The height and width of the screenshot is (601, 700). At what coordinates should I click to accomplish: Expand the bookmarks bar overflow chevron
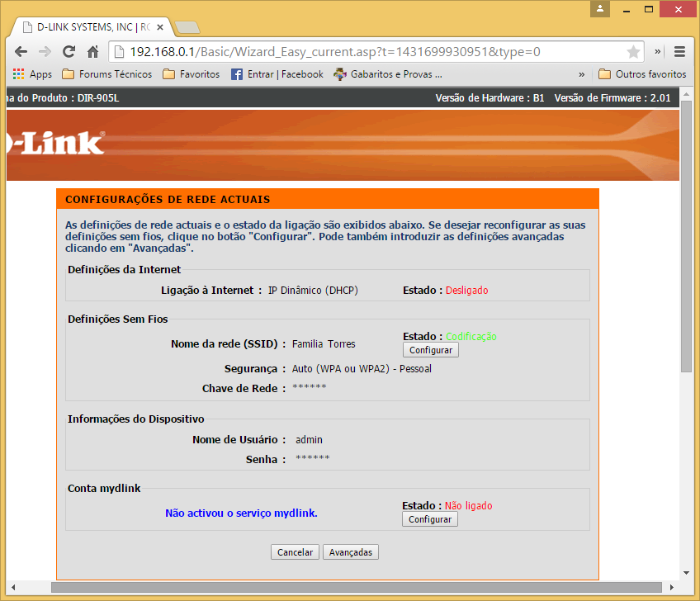[x=581, y=74]
